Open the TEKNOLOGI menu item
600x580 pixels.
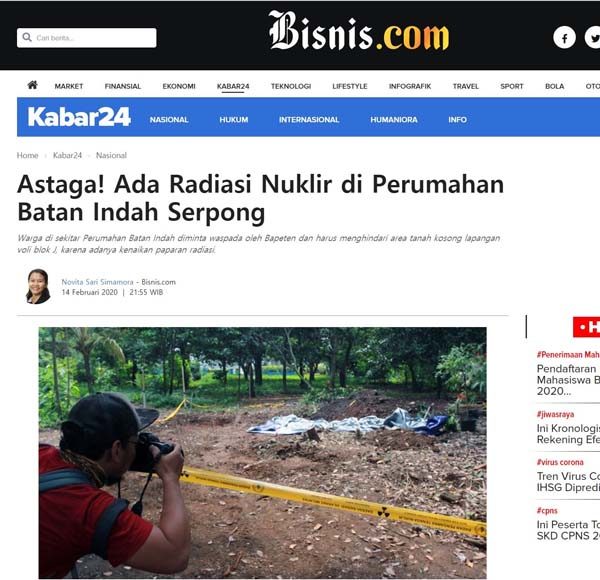[x=291, y=86]
